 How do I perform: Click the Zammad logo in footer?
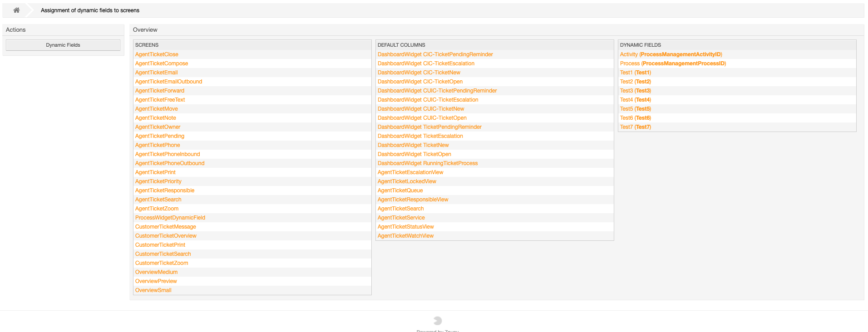[x=438, y=321]
